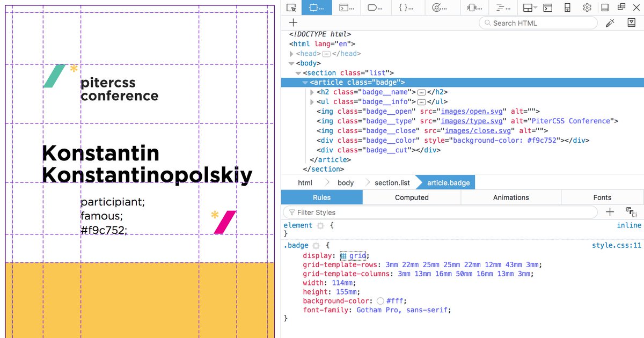Highlight elements matching the element selector
This screenshot has width=644, height=338.
[320, 226]
